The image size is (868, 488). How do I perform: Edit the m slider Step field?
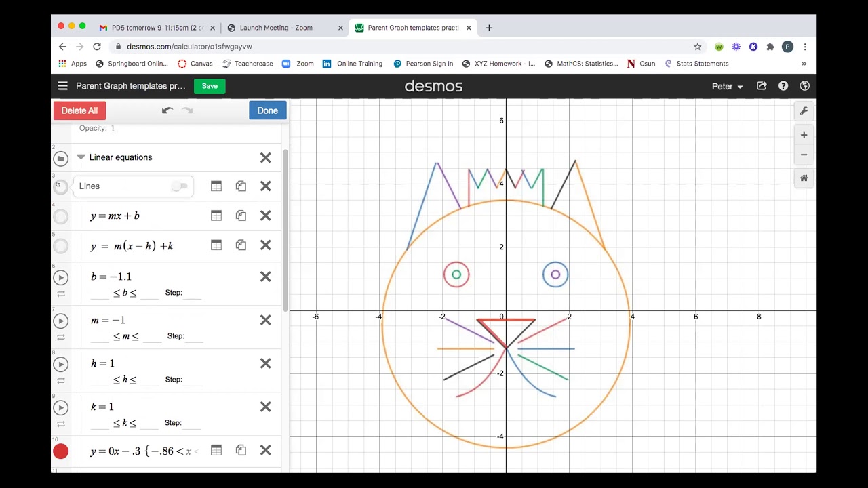coord(194,336)
